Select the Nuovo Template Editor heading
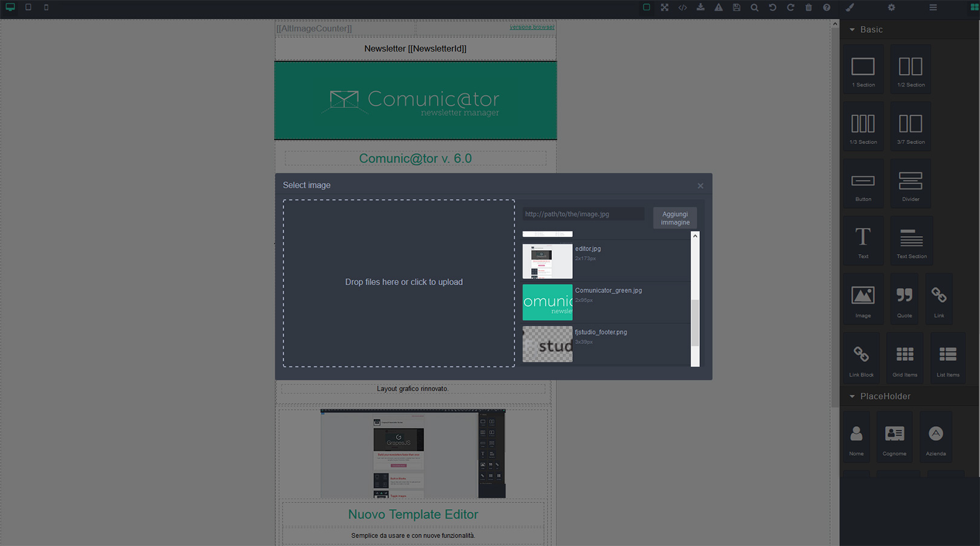The image size is (980, 546). (x=413, y=515)
